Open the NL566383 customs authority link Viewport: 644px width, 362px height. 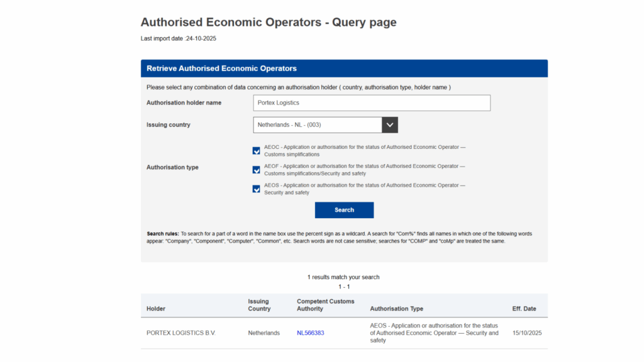pyautogui.click(x=310, y=333)
